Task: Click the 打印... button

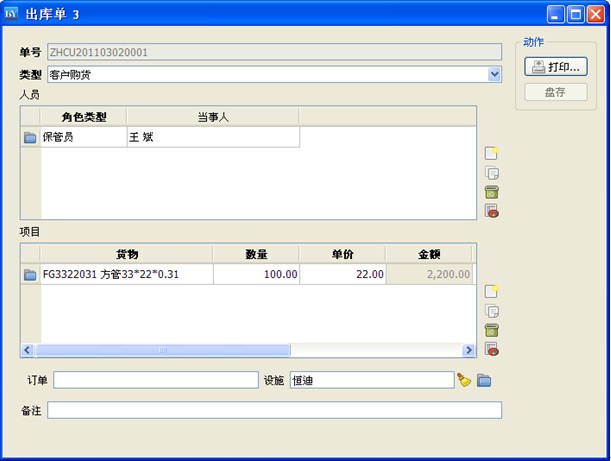Action: [x=556, y=67]
